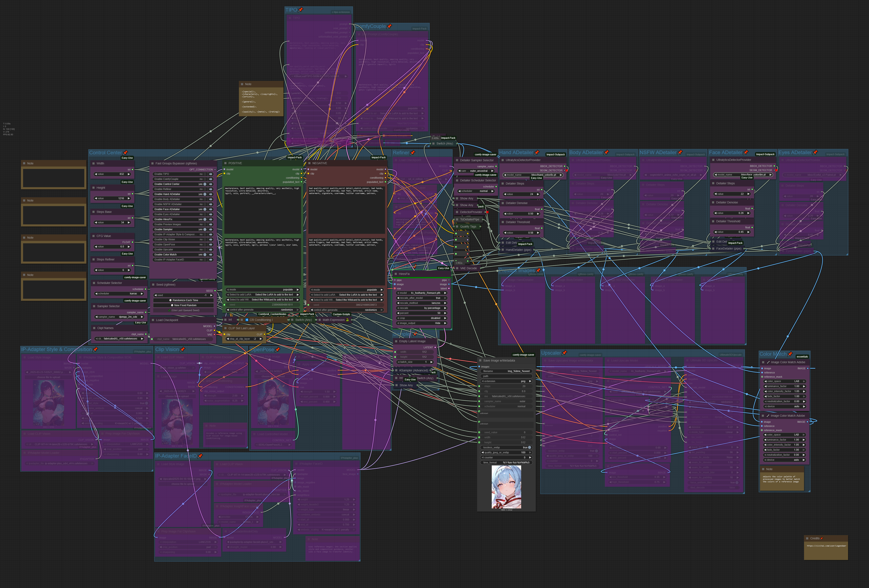The image size is (869, 588).
Task: Open POSITIVE node mode populate dropdown
Action: [x=263, y=290]
